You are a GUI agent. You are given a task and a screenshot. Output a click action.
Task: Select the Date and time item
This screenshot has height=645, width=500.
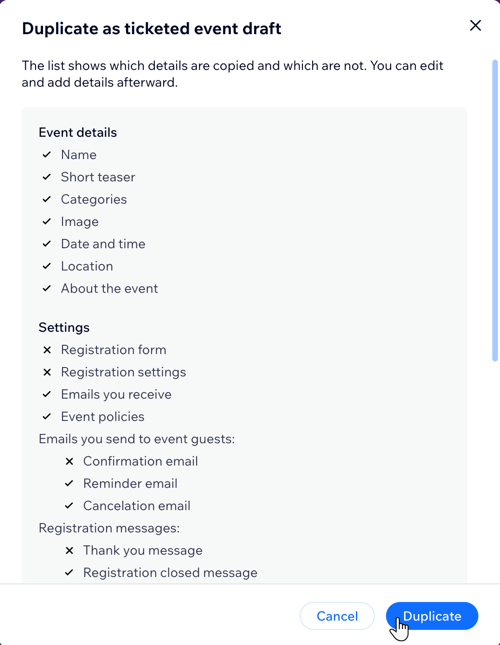click(103, 244)
